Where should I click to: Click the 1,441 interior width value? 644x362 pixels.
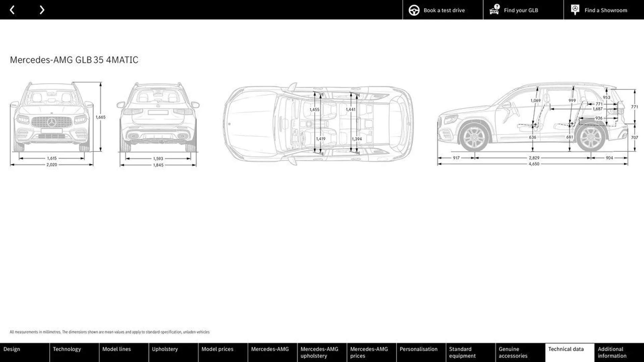coord(351,109)
